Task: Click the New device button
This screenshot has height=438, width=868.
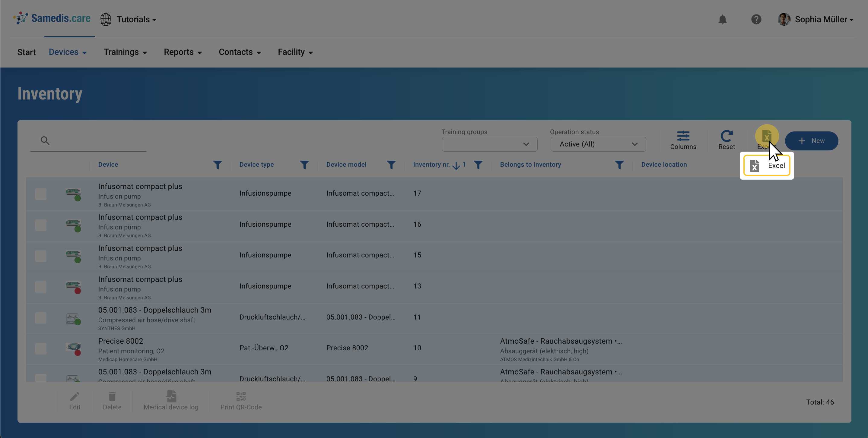Action: tap(811, 141)
